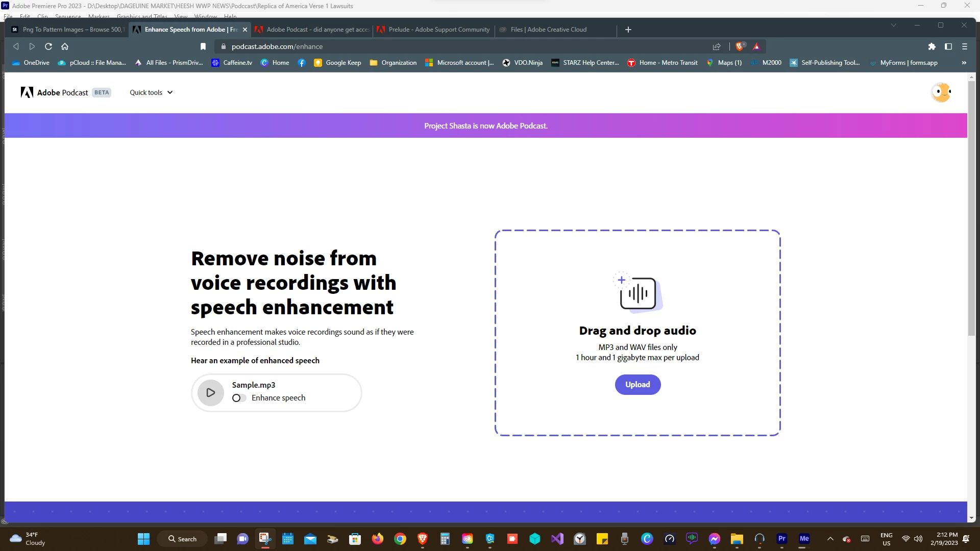
Task: Open the browser hamburger menu
Action: click(x=965, y=46)
